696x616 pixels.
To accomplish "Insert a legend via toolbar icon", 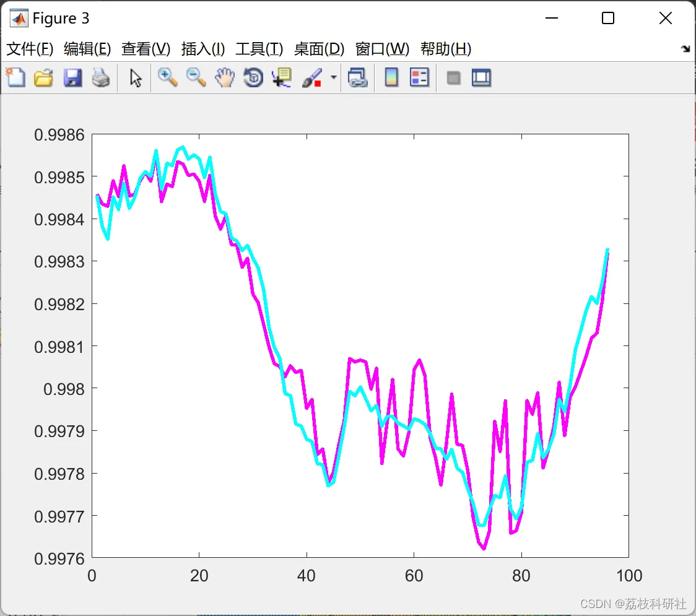I will [419, 77].
